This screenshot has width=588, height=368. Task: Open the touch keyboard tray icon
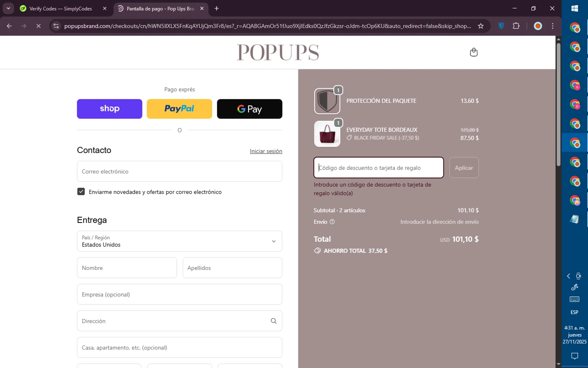coord(575,299)
